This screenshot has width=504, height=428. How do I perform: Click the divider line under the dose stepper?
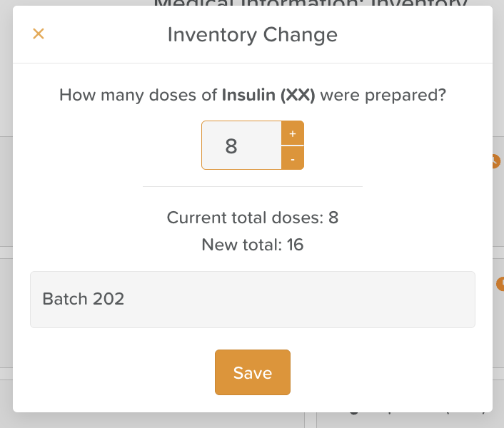coord(252,186)
